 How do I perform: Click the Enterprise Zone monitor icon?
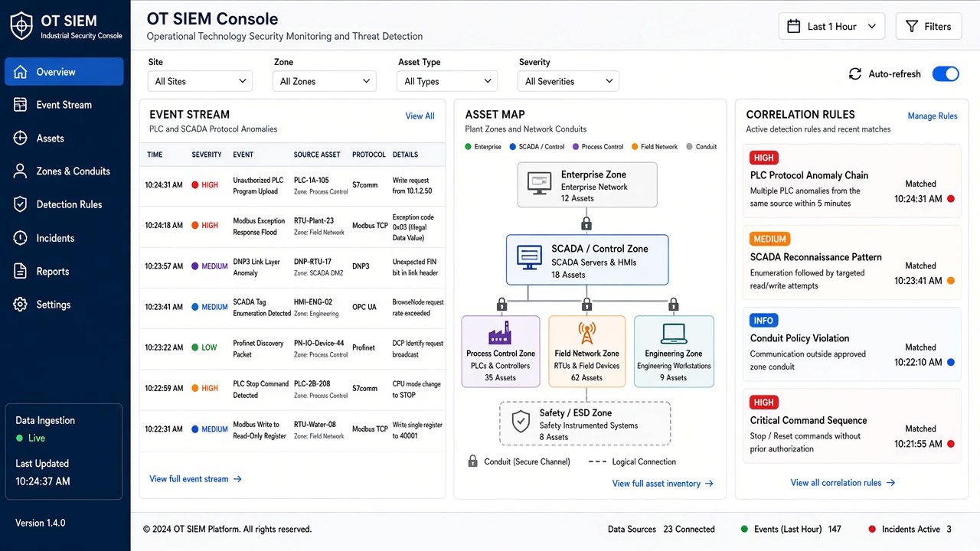coord(539,184)
